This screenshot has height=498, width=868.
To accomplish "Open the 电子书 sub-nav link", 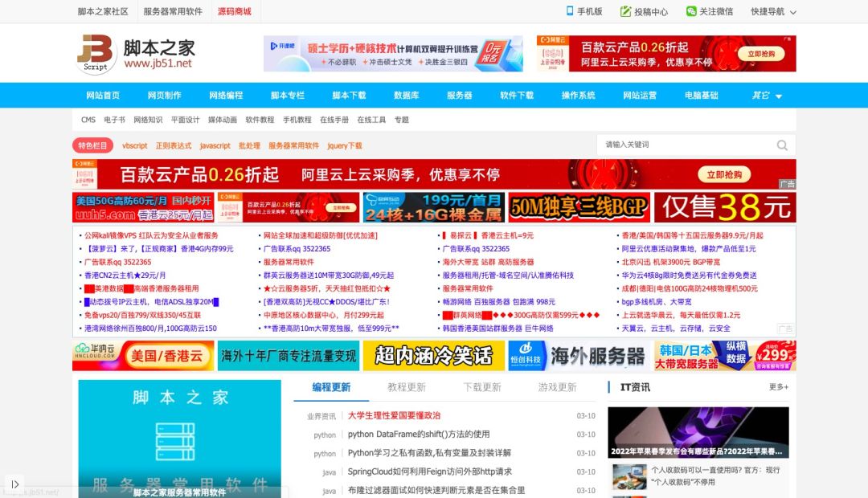I will point(115,120).
